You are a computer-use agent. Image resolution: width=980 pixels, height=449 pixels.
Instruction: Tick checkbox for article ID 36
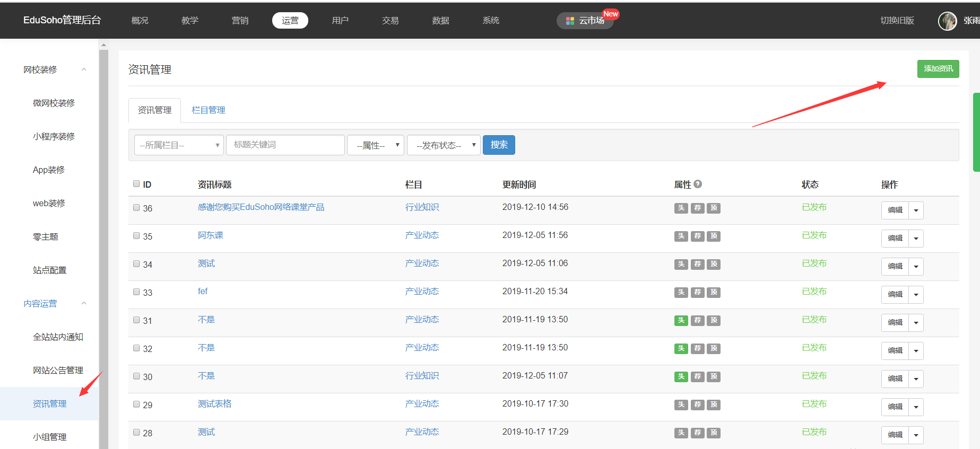pyautogui.click(x=136, y=207)
